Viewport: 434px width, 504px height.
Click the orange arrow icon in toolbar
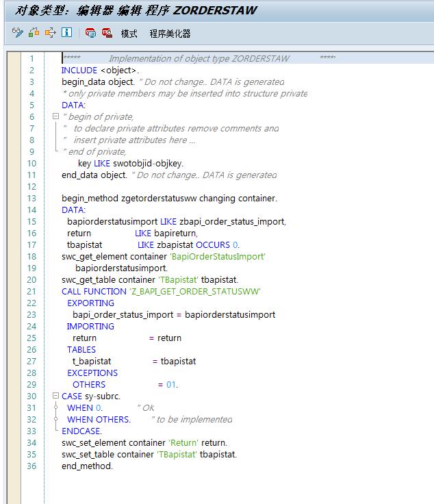coord(50,32)
